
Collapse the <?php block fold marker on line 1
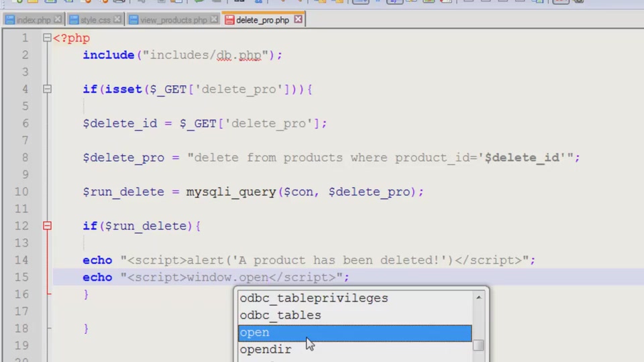click(47, 38)
